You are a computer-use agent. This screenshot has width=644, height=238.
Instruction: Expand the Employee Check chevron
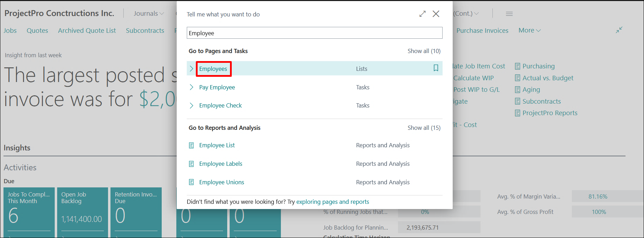(191, 105)
